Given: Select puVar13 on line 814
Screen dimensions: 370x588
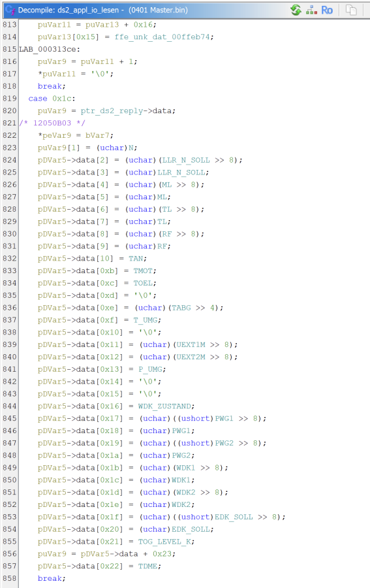Looking at the screenshot, I should pos(54,37).
